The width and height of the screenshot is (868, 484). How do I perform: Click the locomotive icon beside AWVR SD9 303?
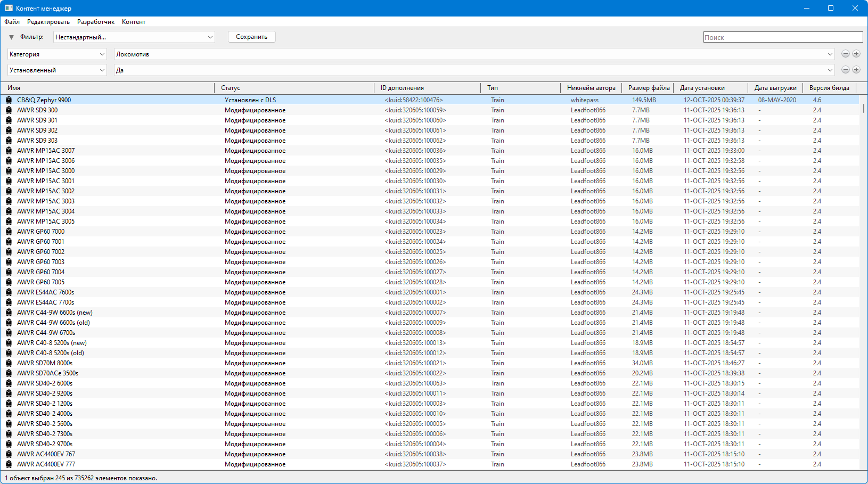[x=9, y=141]
